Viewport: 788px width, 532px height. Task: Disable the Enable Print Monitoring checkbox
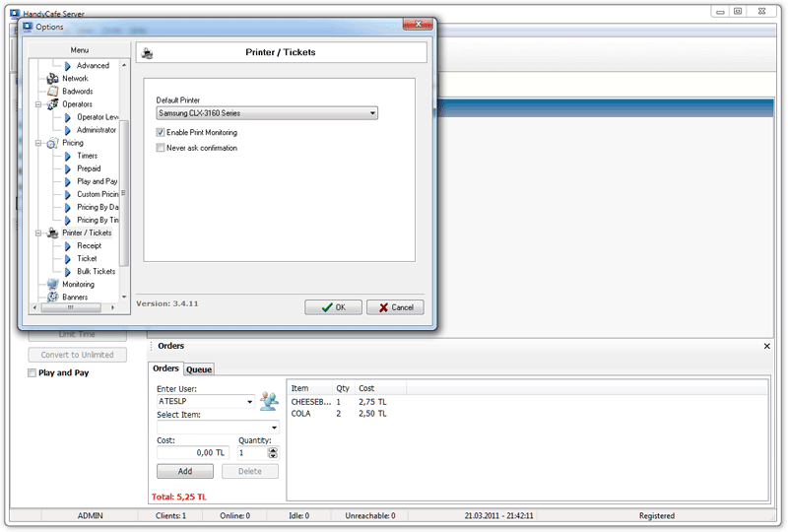pyautogui.click(x=161, y=132)
